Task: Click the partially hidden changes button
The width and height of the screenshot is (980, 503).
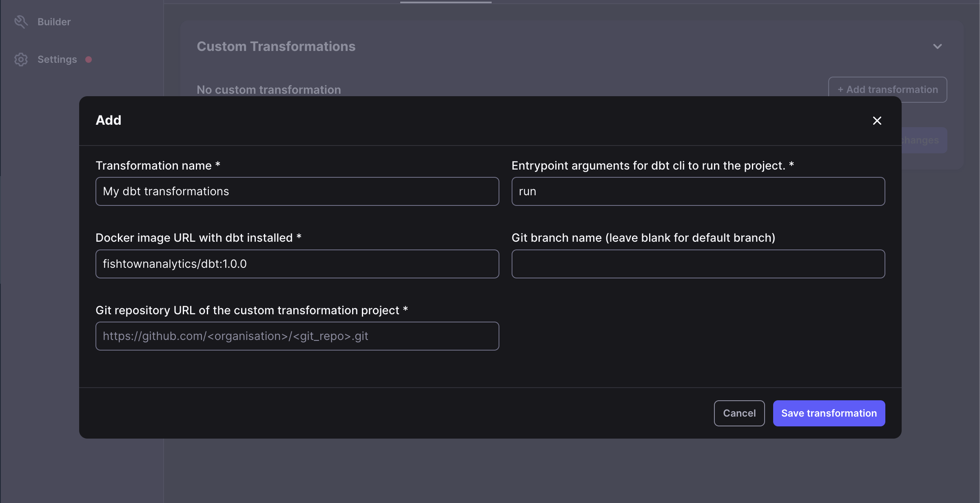Action: coord(924,140)
